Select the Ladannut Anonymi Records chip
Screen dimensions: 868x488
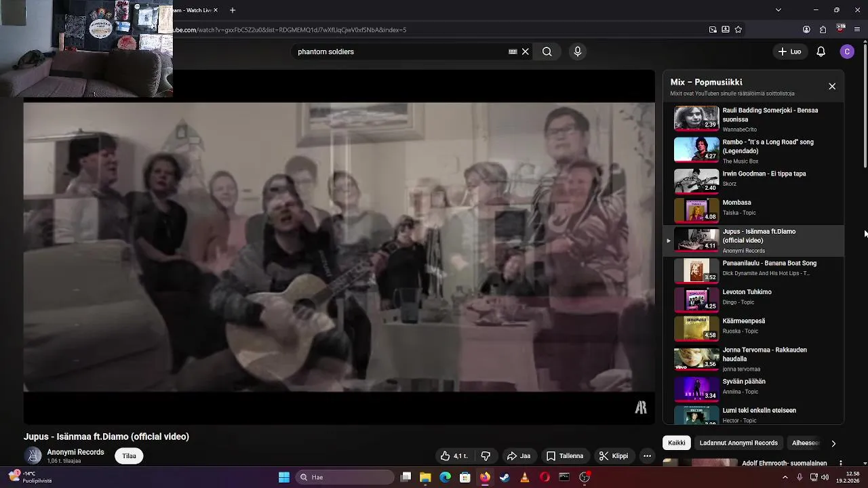coord(738,443)
